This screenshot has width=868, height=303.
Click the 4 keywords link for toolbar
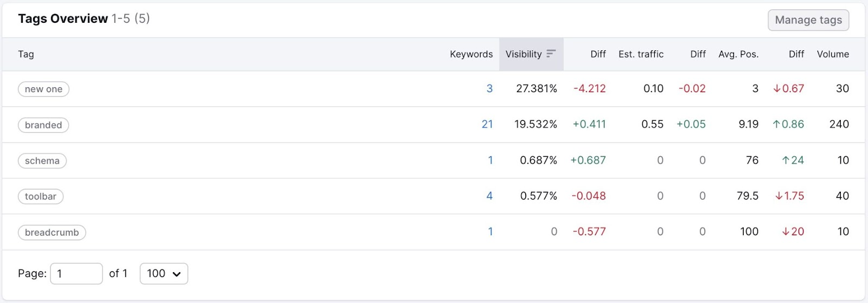tap(489, 196)
